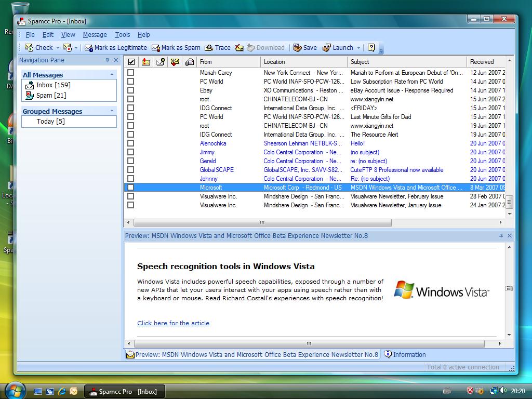Collapse the Grouped Messages section
This screenshot has width=532, height=399.
tap(112, 111)
